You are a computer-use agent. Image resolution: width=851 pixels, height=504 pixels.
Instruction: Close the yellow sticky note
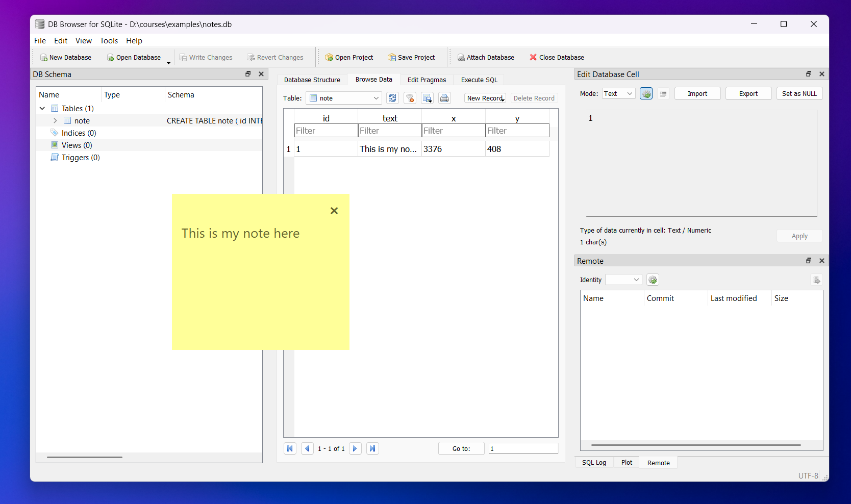click(x=334, y=211)
